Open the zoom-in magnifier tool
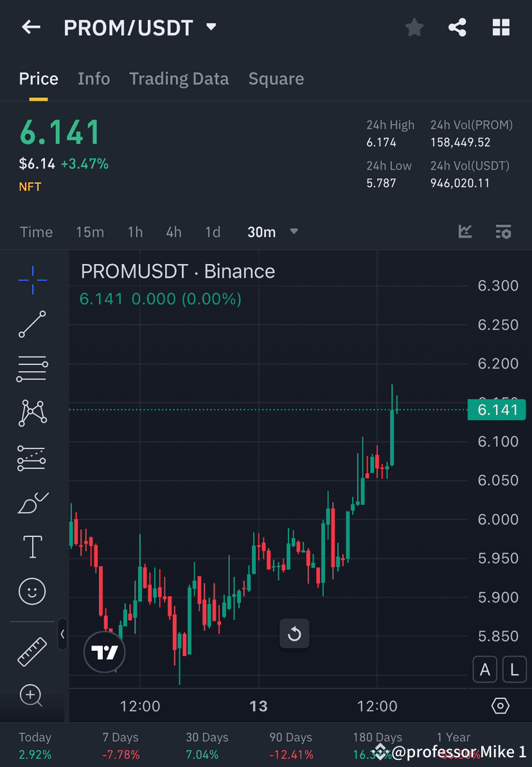This screenshot has width=532, height=767. (32, 696)
